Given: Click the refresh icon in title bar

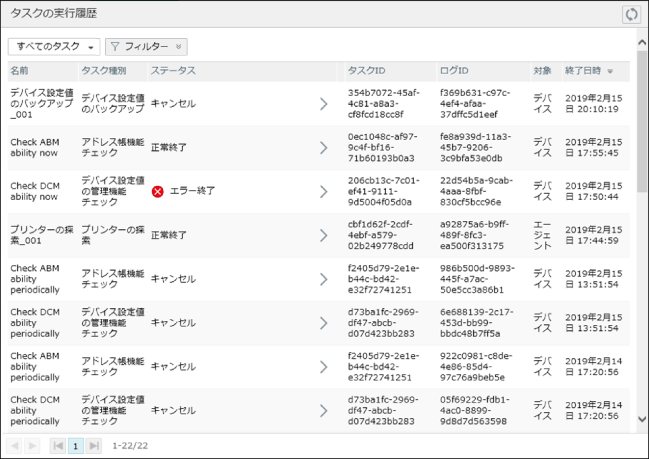Looking at the screenshot, I should point(630,14).
